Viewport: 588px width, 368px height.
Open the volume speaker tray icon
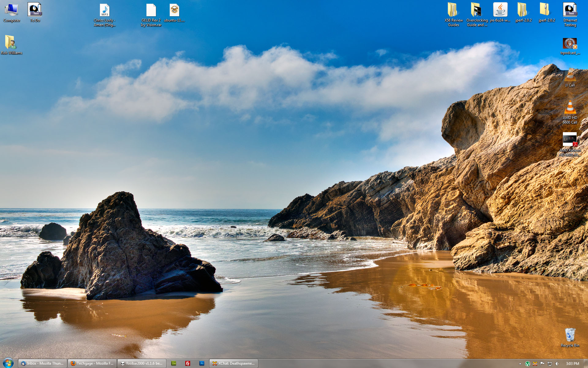(557, 364)
